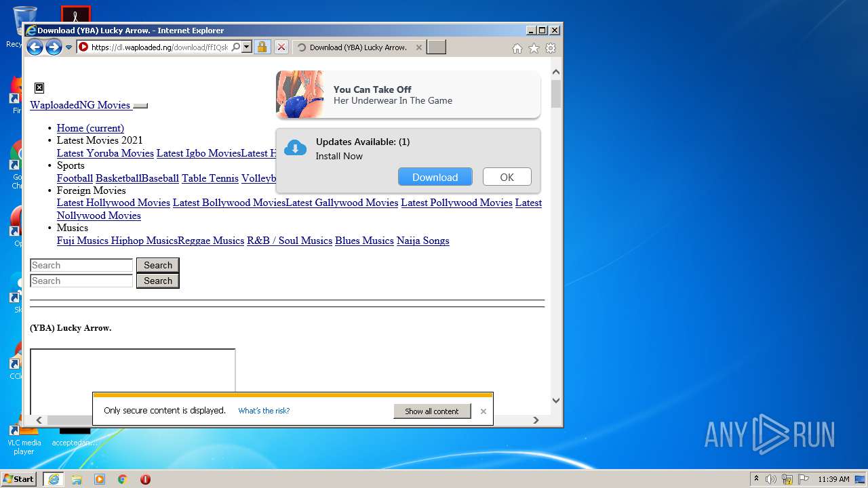Close the secure content notification bar

[484, 411]
